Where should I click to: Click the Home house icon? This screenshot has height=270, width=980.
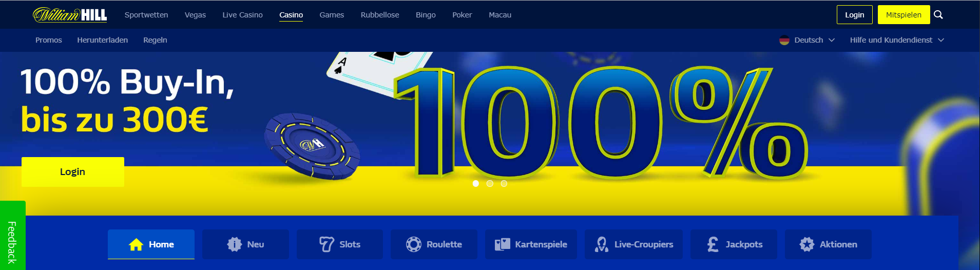tap(136, 244)
